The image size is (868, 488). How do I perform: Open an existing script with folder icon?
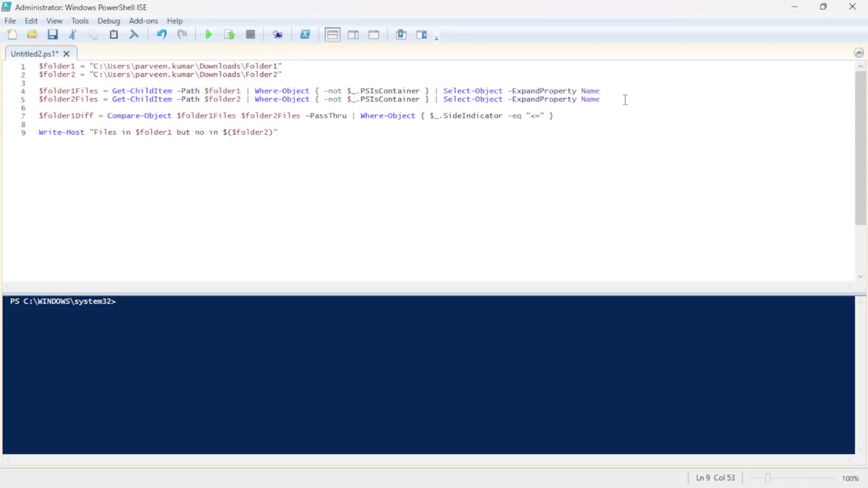coord(33,35)
